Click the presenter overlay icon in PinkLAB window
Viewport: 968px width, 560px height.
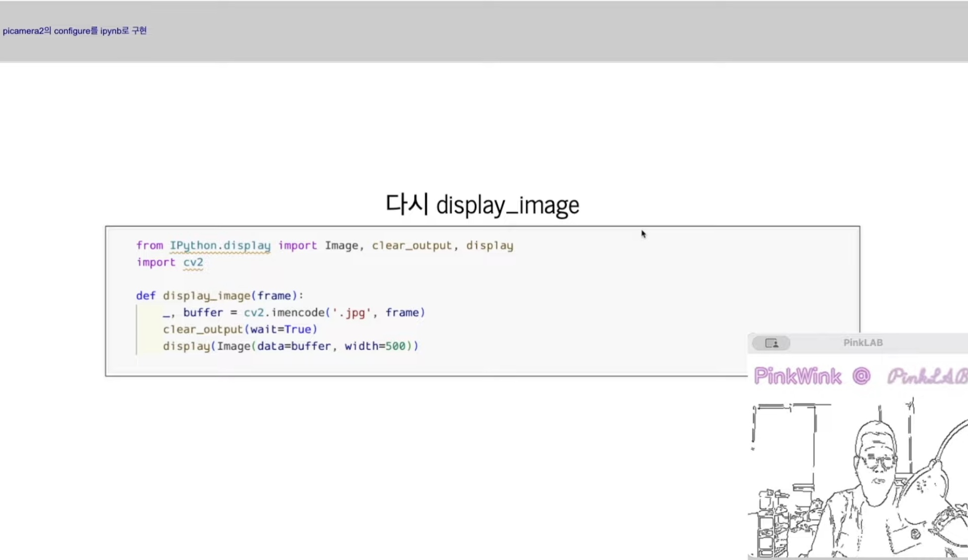click(771, 343)
